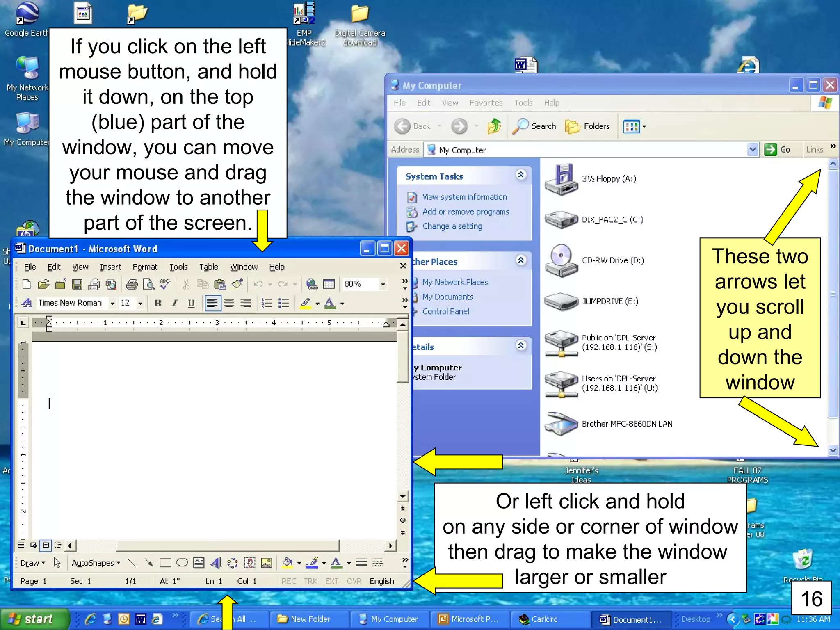Click the Spelling and Grammar check icon
Viewport: 840px width, 630px height.
coord(165,284)
